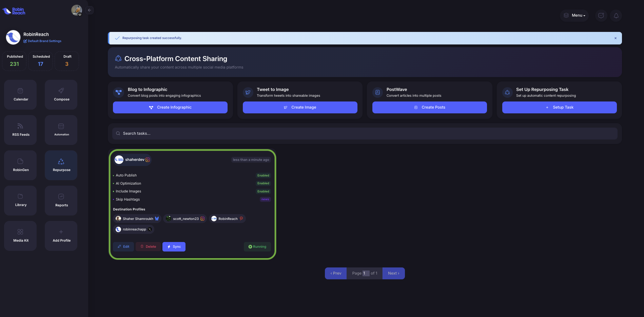Screen dimensions: 644x317
Task: Click the Create Image button
Action: pos(300,107)
